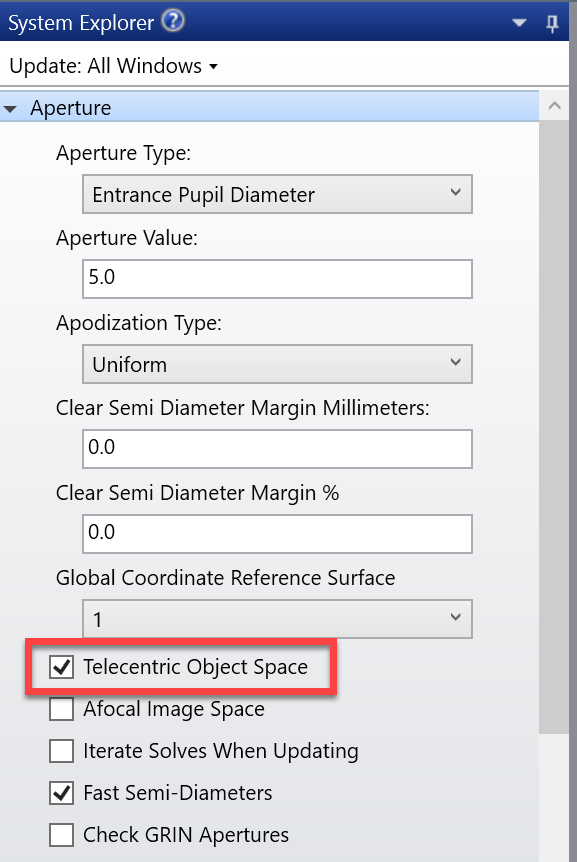Open the Apodization Type dropdown
Screen dimensions: 577x862
277,364
